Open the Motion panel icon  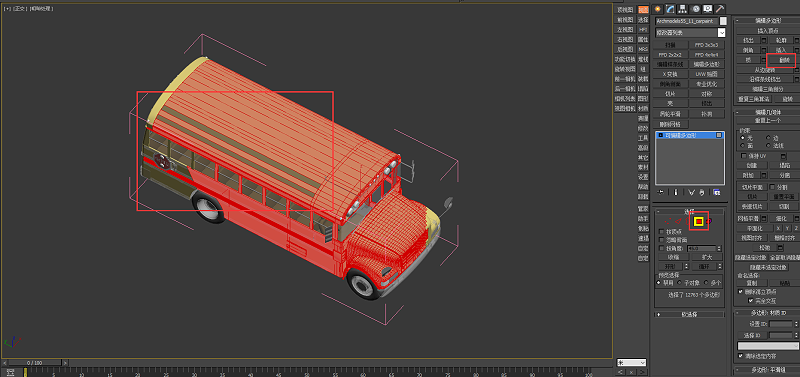(x=695, y=9)
